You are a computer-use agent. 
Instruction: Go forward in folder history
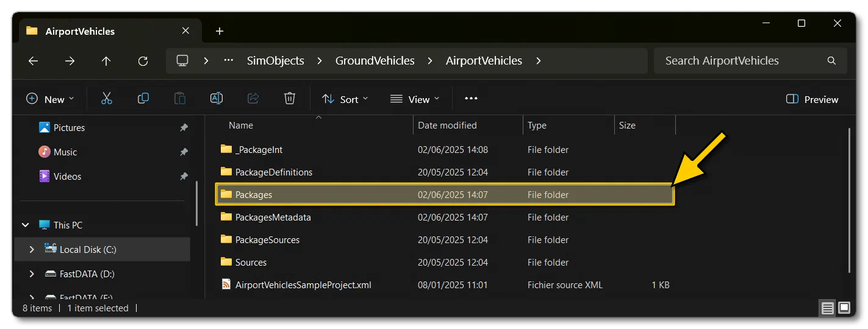tap(70, 61)
